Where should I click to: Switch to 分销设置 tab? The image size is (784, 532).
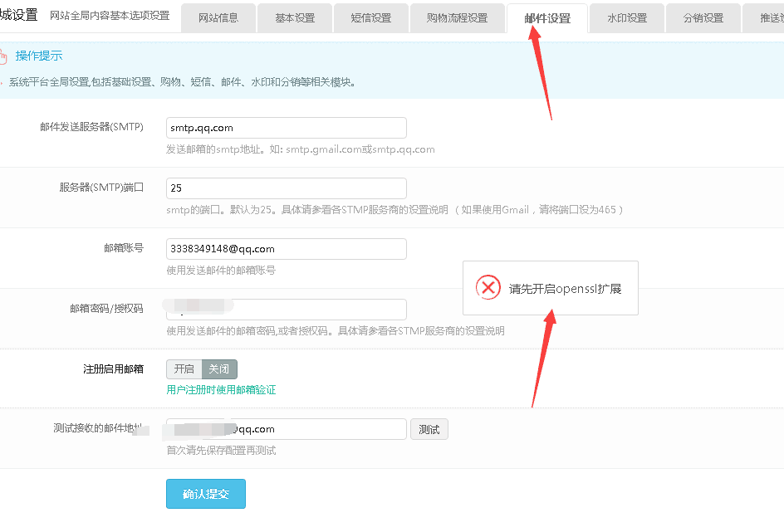coord(703,18)
